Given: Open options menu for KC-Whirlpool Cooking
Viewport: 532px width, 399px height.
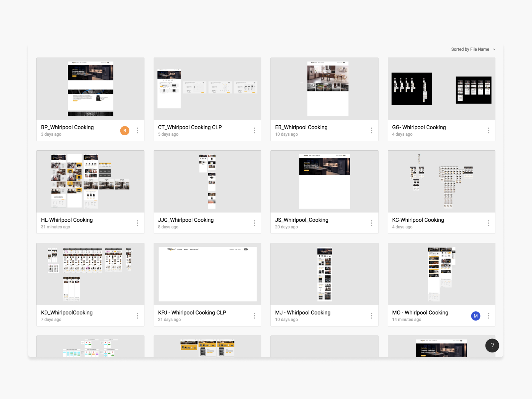Looking at the screenshot, I should click(x=488, y=223).
